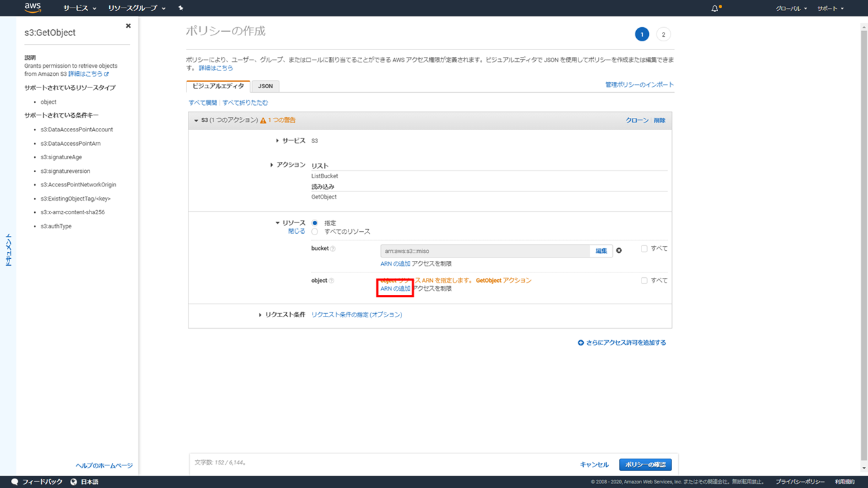Check the 'すべて' checkbox for object
Viewport: 868px width, 488px height.
pyautogui.click(x=644, y=280)
